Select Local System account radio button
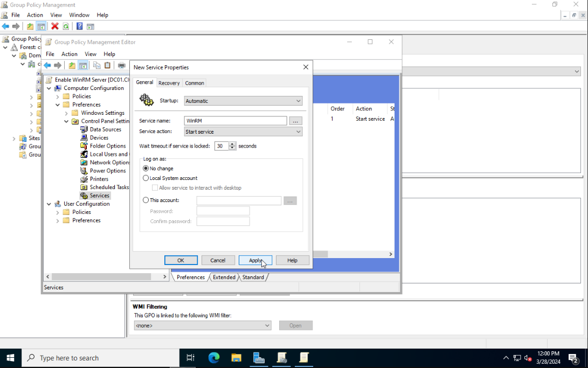 146,178
